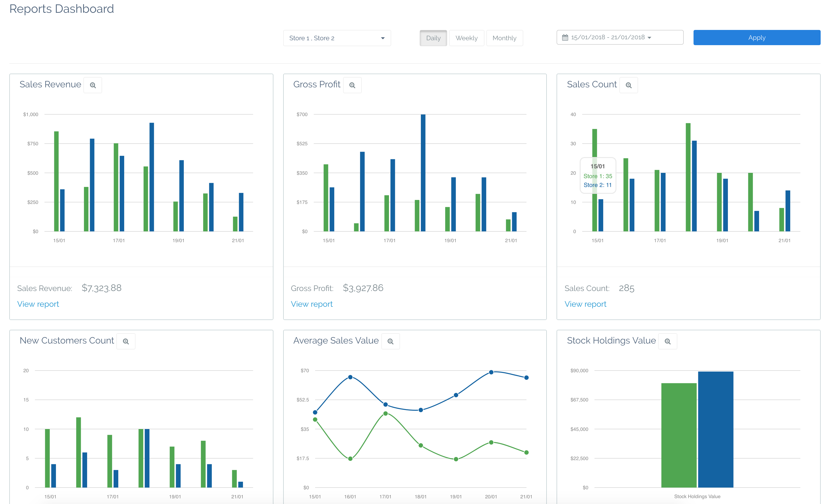Select the Daily interval tab
Image resolution: width=829 pixels, height=504 pixels.
click(433, 38)
